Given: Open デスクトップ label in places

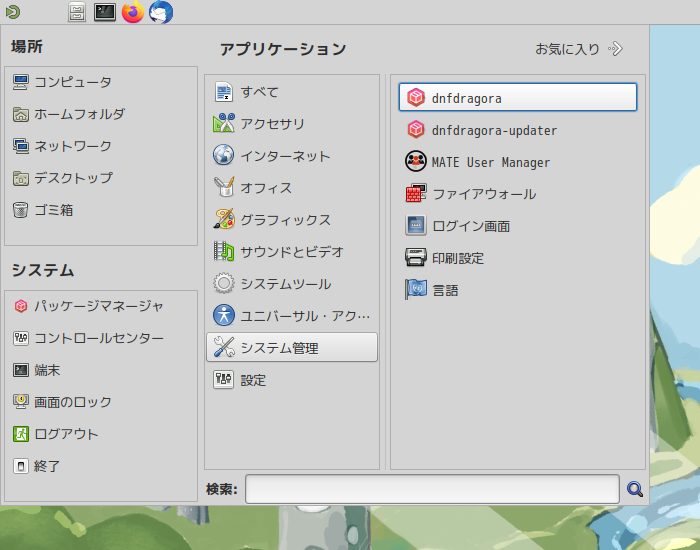Looking at the screenshot, I should pos(74,178).
